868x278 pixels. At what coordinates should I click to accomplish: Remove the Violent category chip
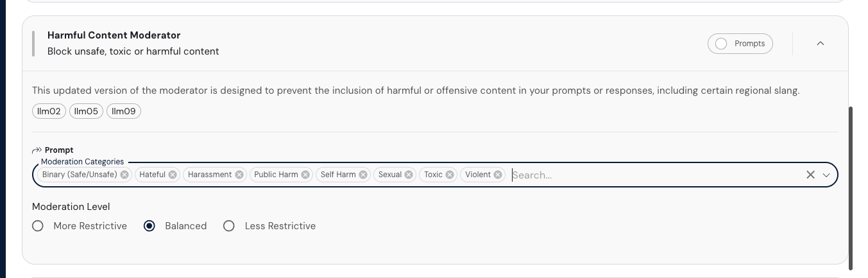[x=498, y=175]
